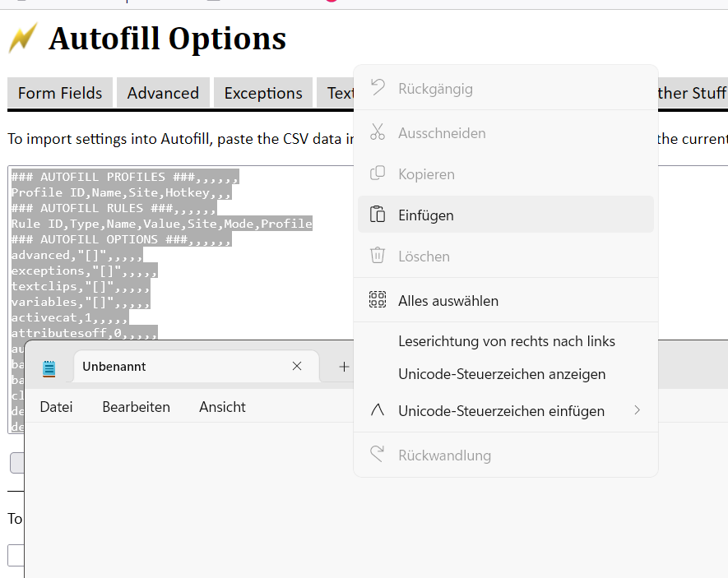This screenshot has width=728, height=578.
Task: Close the Unbenannt tab
Action: [x=297, y=366]
